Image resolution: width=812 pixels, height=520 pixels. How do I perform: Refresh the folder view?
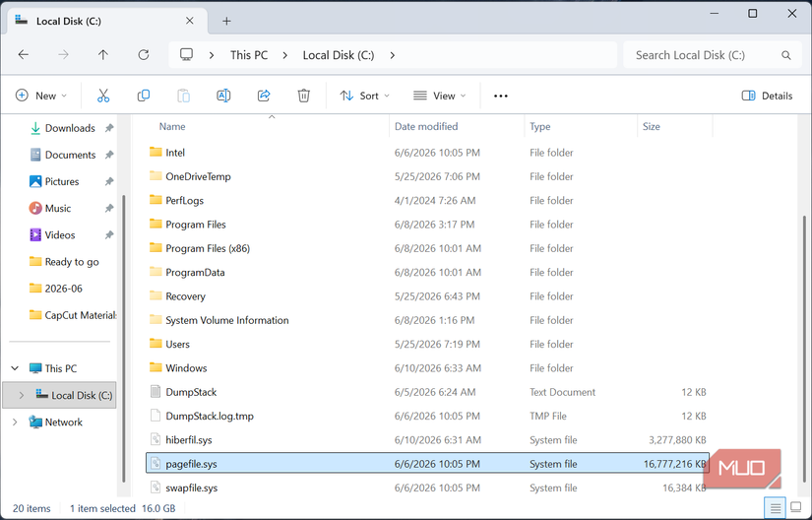coord(144,55)
